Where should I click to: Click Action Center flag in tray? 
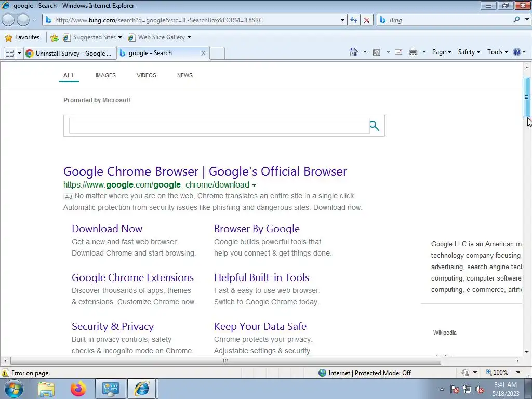455,389
